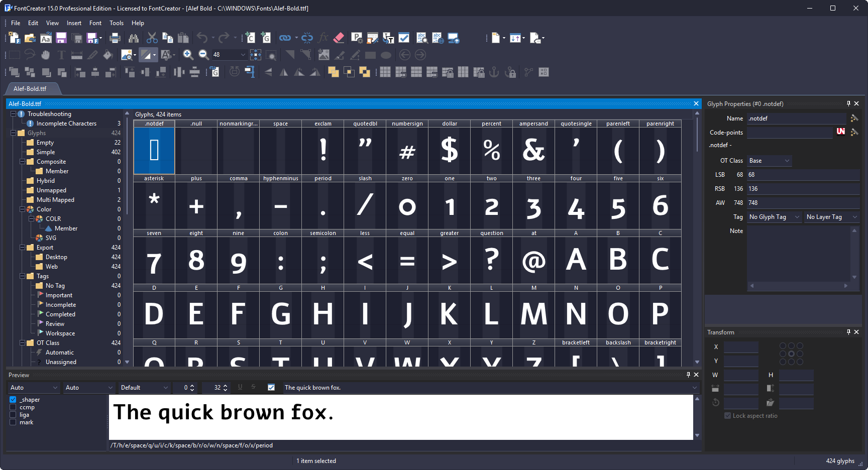Open the No Glyph Tag dropdown
The height and width of the screenshot is (470, 868).
(774, 217)
